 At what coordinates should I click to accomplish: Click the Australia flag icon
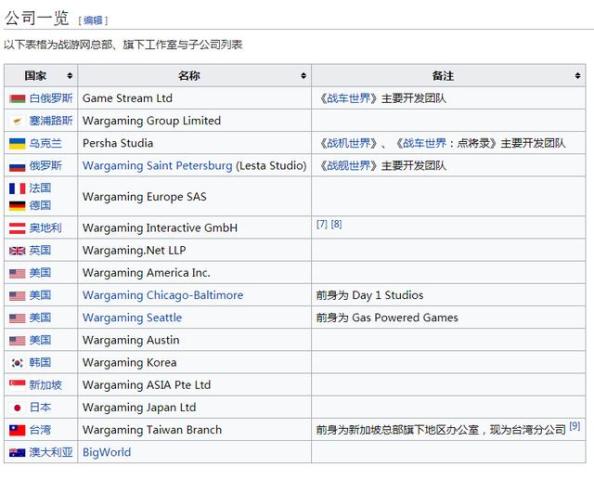coord(17,453)
